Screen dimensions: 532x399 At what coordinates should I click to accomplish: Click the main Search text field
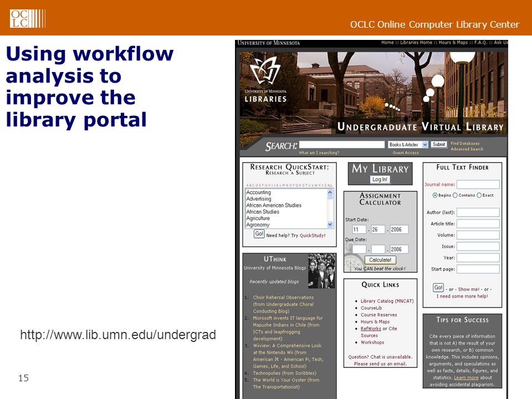[x=342, y=145]
